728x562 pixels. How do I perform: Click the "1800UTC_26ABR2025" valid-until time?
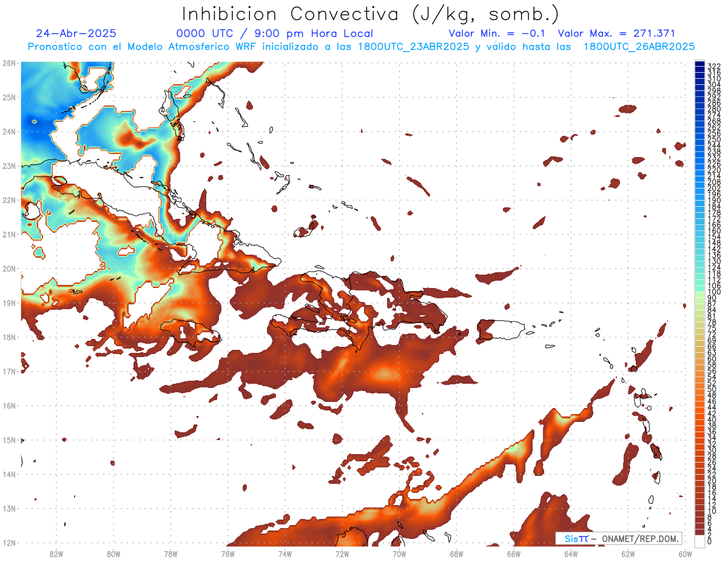(639, 47)
